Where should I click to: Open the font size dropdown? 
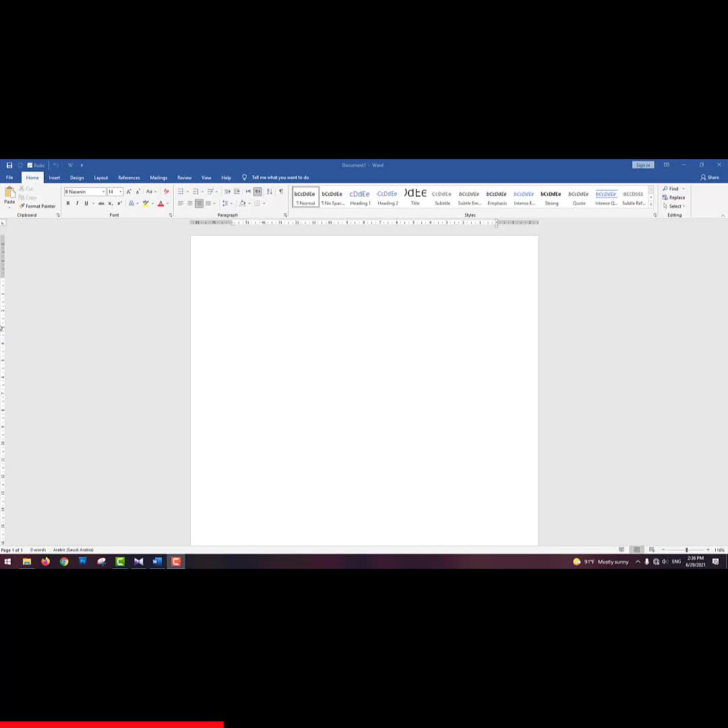[x=121, y=192]
